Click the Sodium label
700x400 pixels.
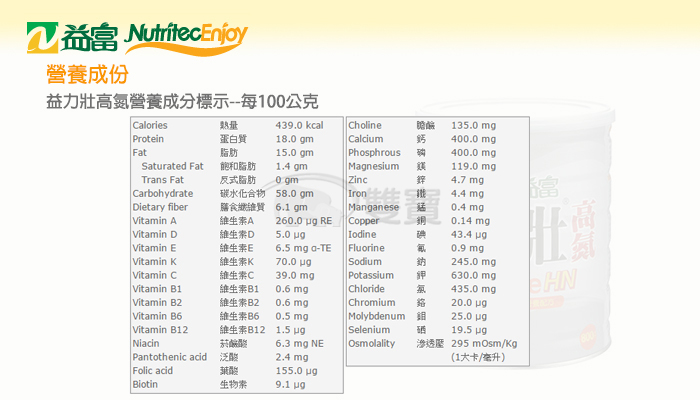click(x=365, y=262)
